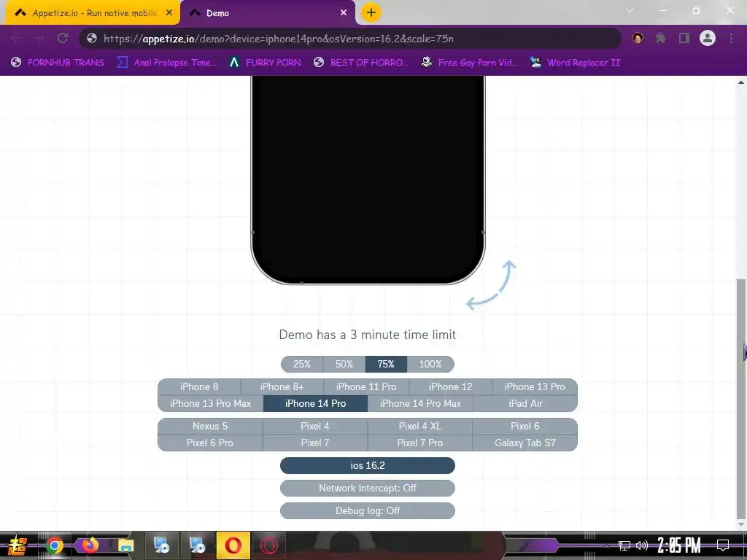The image size is (747, 560).
Task: Switch to iPhone 14 Pro Max
Action: (x=421, y=403)
